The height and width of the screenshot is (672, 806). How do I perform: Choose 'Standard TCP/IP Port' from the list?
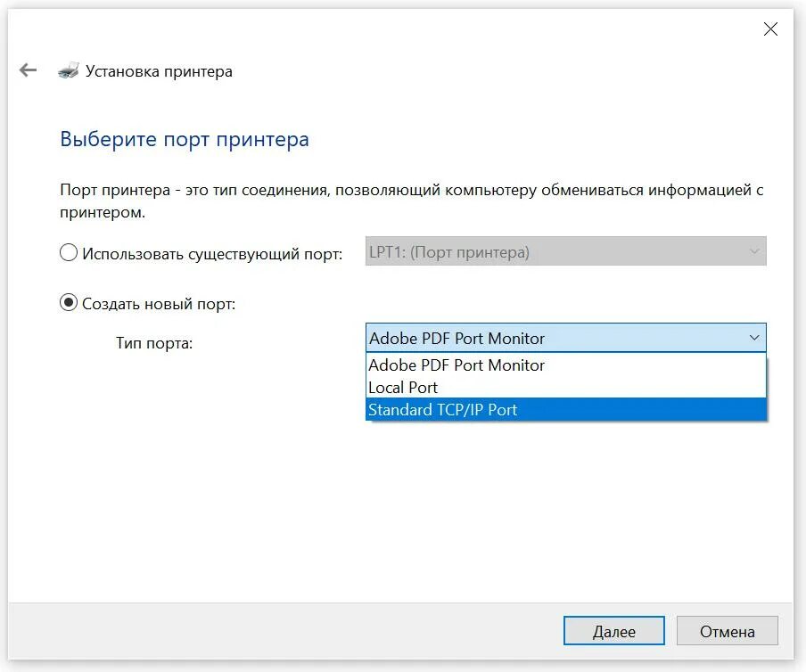click(565, 409)
